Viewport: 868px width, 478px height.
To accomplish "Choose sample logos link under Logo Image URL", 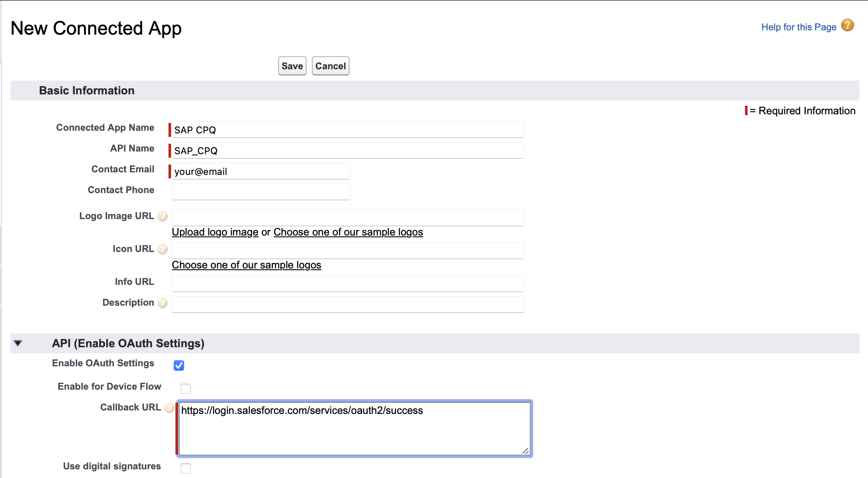I will point(348,232).
